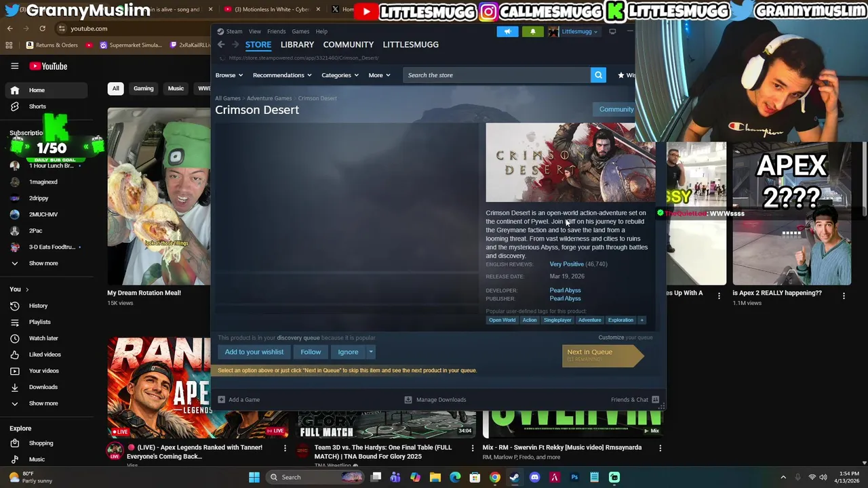This screenshot has height=488, width=868.
Task: Open Steam notifications bell
Action: point(532,31)
